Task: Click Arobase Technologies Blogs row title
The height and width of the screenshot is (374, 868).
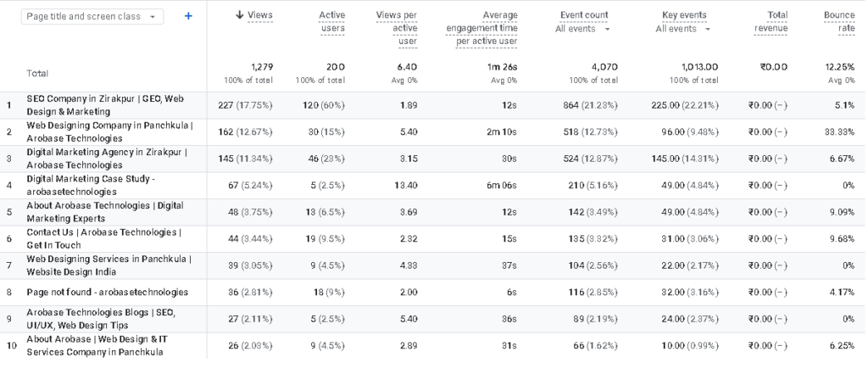Action: (x=102, y=319)
